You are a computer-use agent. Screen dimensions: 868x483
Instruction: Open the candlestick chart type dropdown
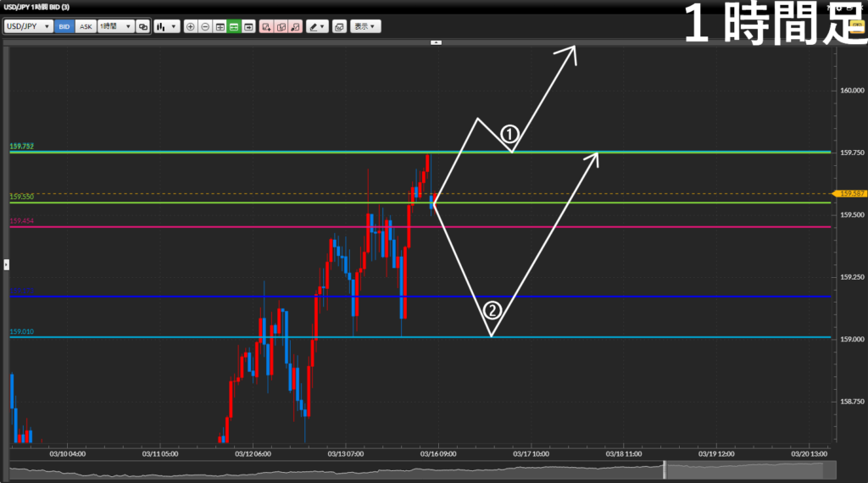click(167, 26)
